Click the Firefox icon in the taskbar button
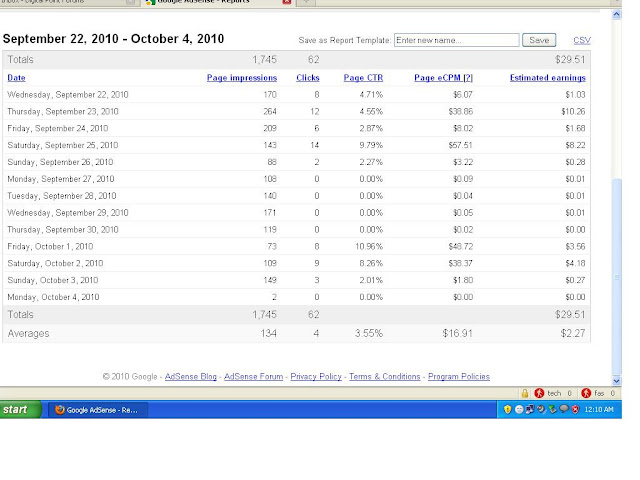Image resolution: width=640 pixels, height=480 pixels. [x=60, y=410]
